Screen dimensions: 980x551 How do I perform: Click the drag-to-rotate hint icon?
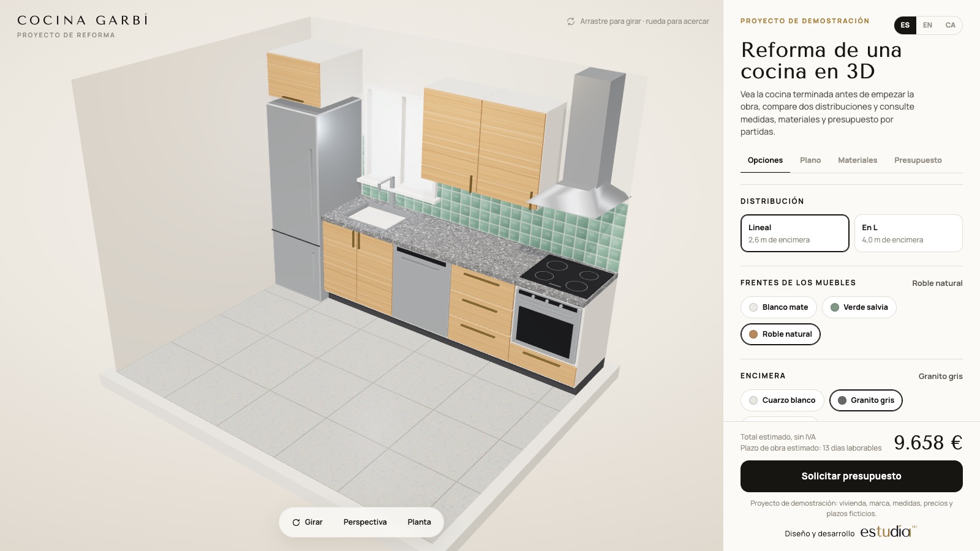[571, 21]
